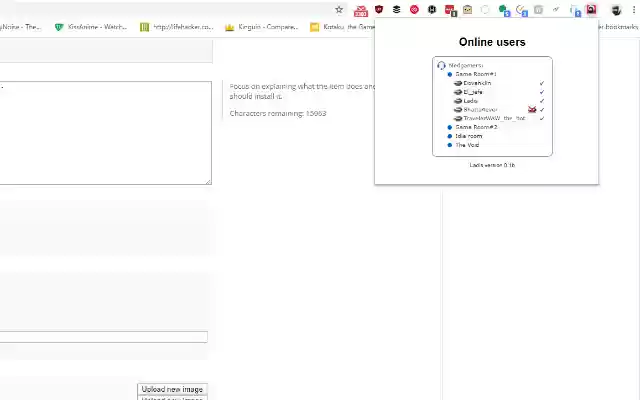Screen dimensions: 640x400
Task: Bookmark this page with the star icon
Action: pyautogui.click(x=339, y=10)
